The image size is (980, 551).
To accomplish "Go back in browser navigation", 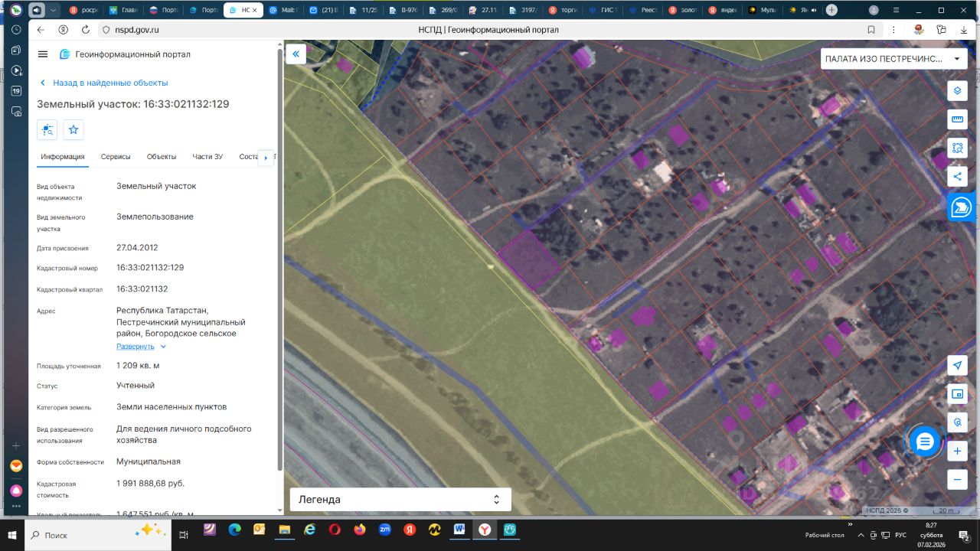I will (41, 30).
